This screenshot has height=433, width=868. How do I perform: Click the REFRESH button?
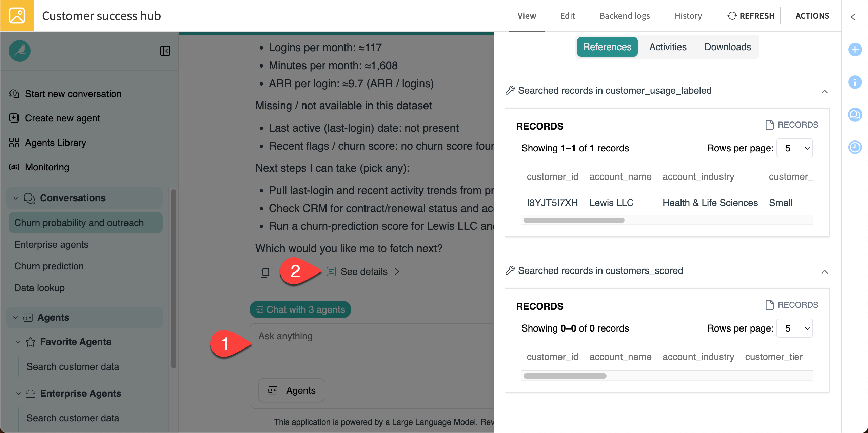coord(750,16)
